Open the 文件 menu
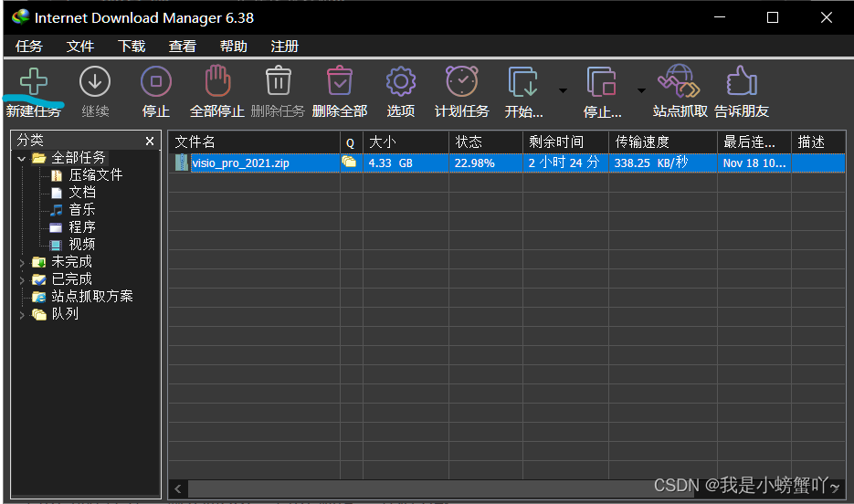This screenshot has height=504, width=854. tap(80, 47)
